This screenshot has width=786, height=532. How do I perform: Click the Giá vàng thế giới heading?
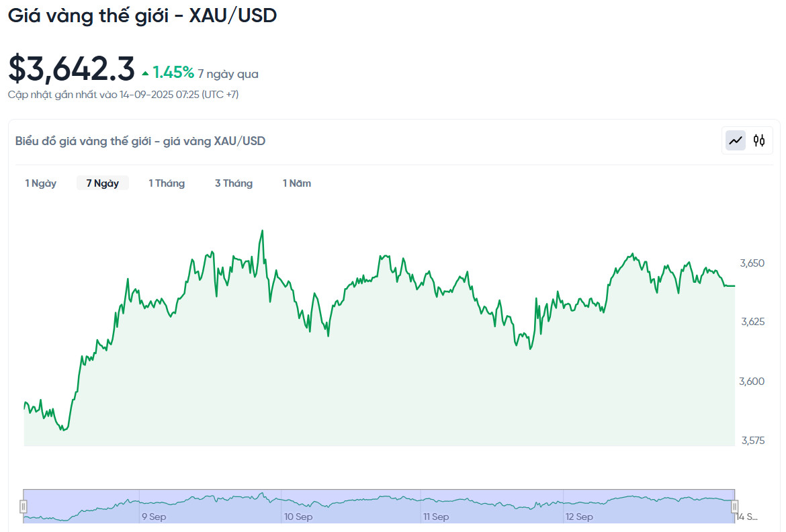pyautogui.click(x=142, y=15)
